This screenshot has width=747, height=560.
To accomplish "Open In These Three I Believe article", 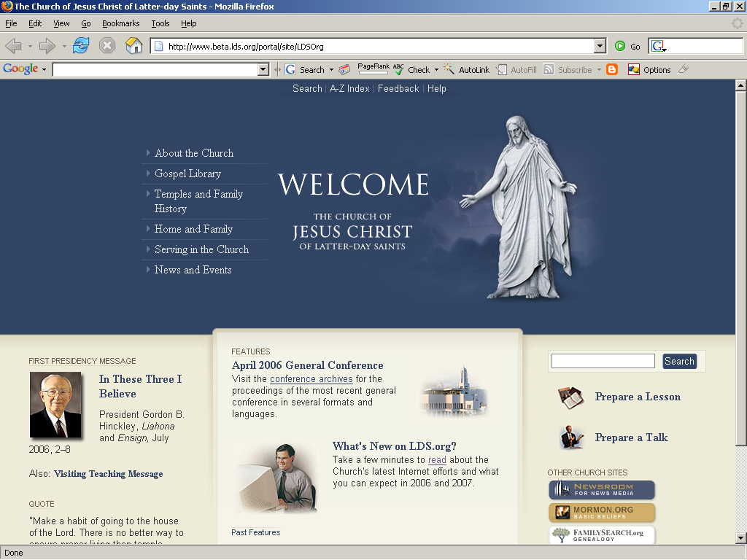I will (141, 386).
